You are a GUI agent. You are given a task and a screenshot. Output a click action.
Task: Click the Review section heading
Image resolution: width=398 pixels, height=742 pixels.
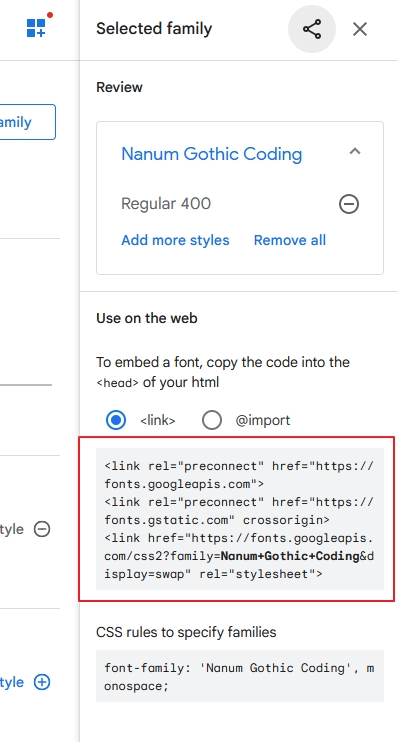[x=119, y=87]
